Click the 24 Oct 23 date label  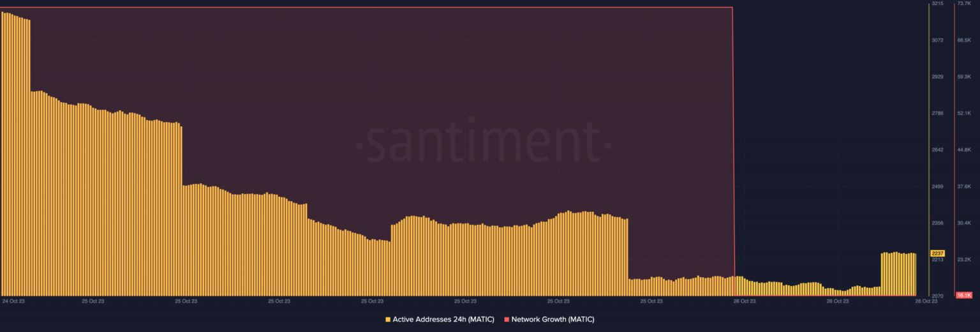(13, 301)
